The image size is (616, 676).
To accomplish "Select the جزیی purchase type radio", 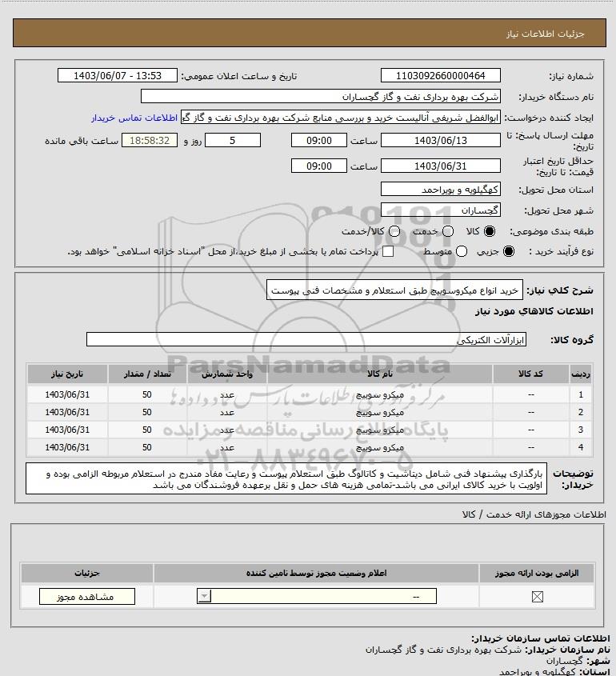I will (x=509, y=251).
